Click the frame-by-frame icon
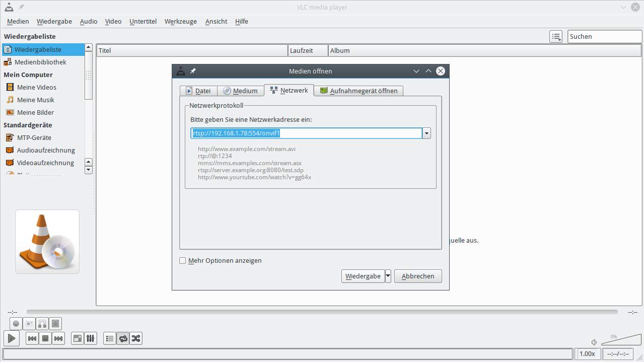This screenshot has height=362, width=644. (x=55, y=324)
